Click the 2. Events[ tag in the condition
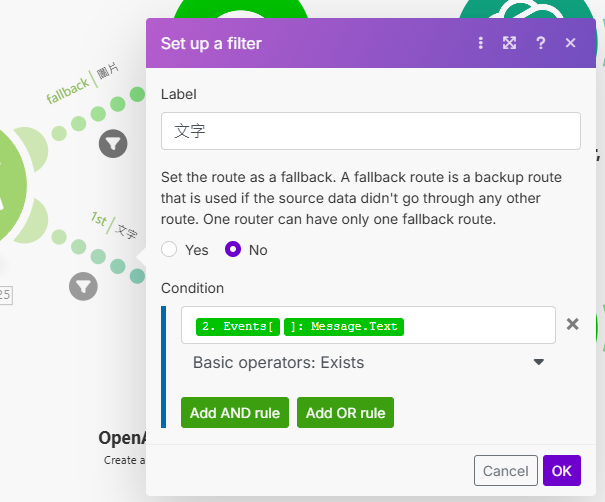Viewport: 605px width, 502px height. tap(237, 326)
